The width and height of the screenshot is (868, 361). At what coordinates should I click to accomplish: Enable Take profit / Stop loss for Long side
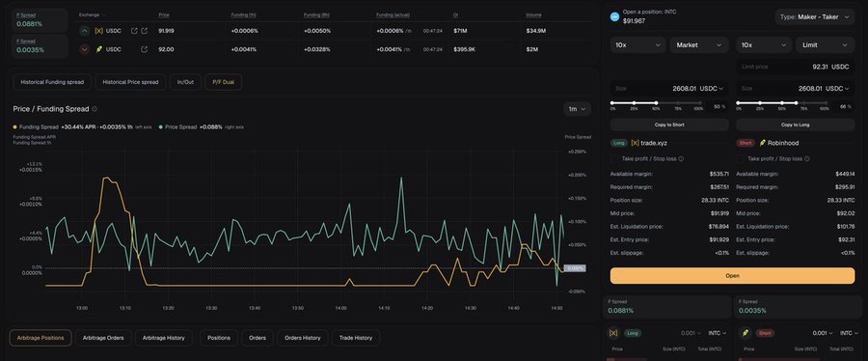tap(614, 159)
